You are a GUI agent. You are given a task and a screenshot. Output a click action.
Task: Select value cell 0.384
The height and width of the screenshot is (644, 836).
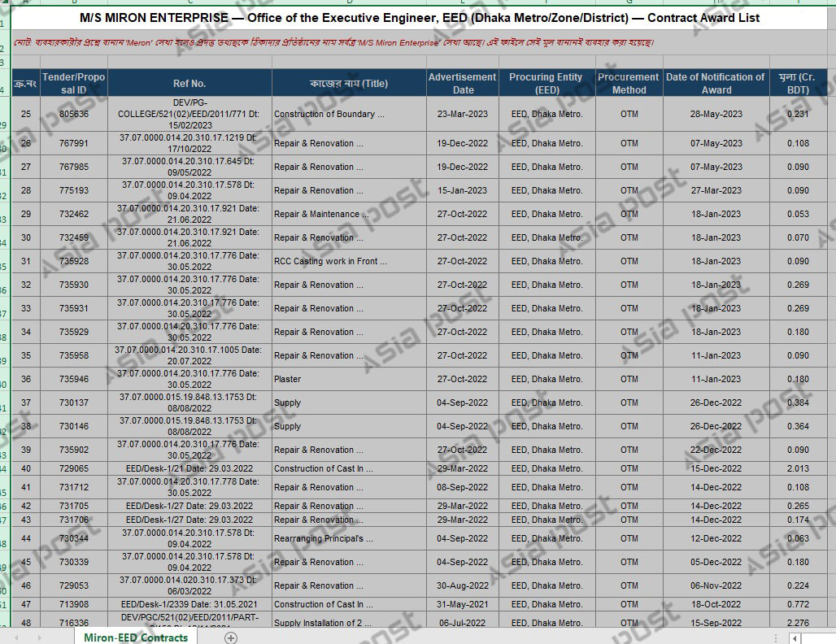pyautogui.click(x=798, y=402)
